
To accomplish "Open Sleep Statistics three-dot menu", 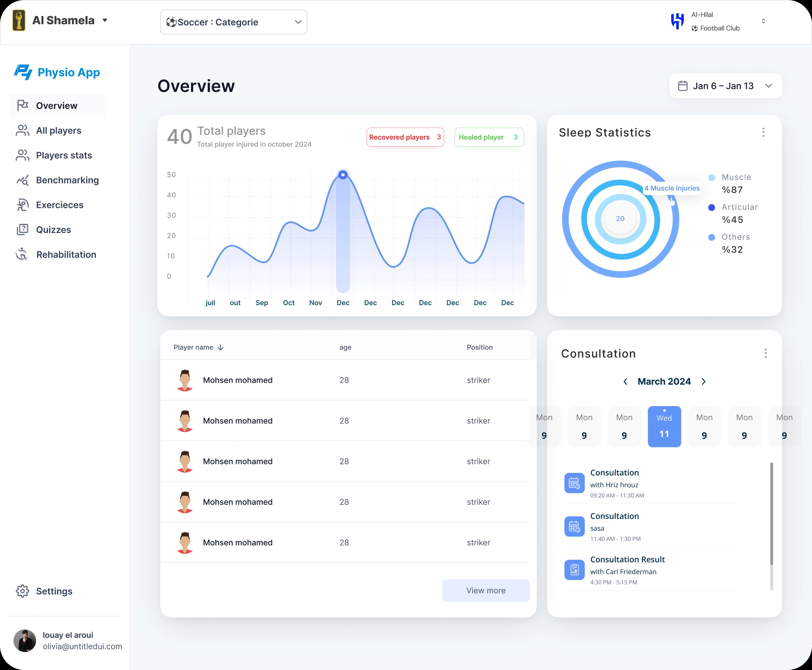I will (x=763, y=132).
